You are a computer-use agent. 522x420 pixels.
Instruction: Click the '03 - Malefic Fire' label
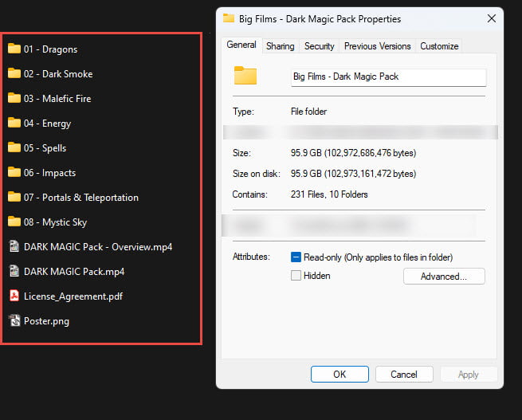[x=57, y=99]
